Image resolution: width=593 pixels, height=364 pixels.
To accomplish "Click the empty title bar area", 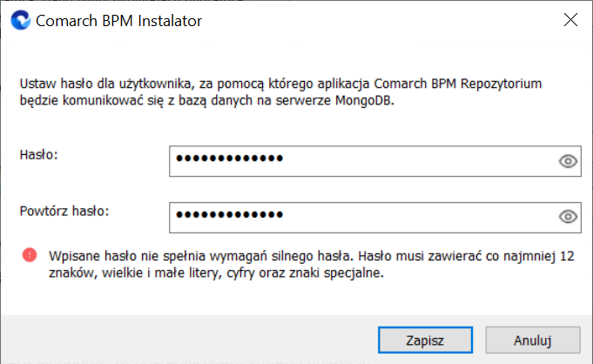I will click(x=378, y=20).
